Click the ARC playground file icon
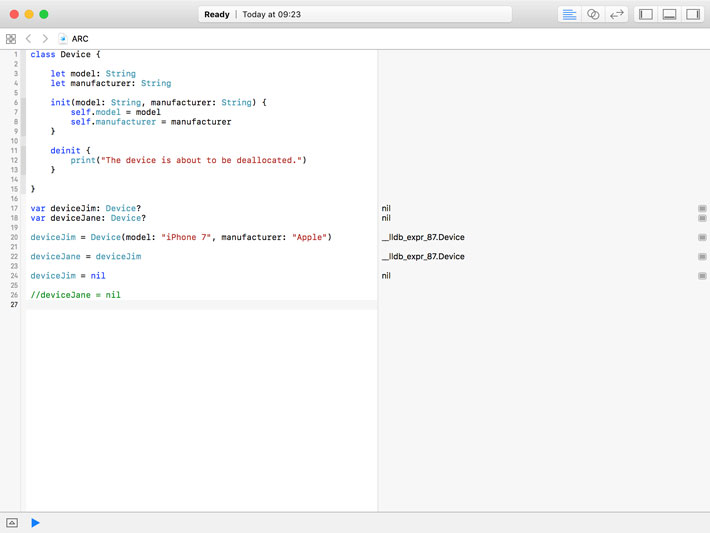This screenshot has width=710, height=533. coord(63,39)
